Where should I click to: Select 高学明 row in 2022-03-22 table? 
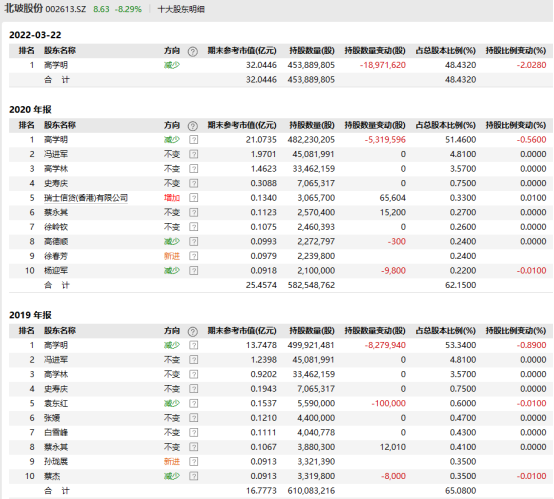[281, 65]
